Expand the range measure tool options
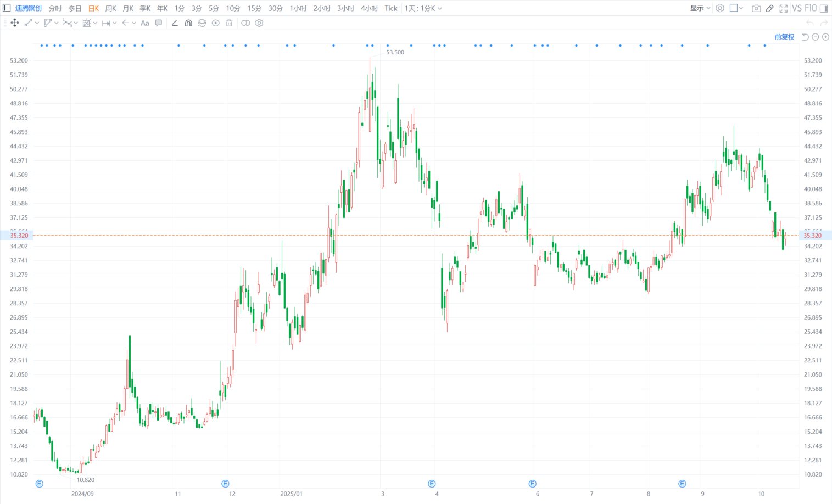 (x=115, y=23)
